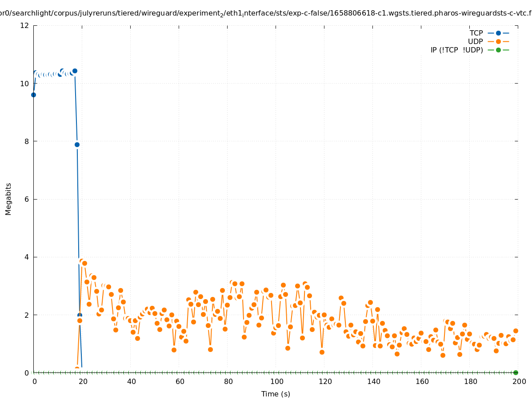This screenshot has width=532, height=400.
Task: Click the 10 tick label on the y-axis
Action: (x=25, y=84)
